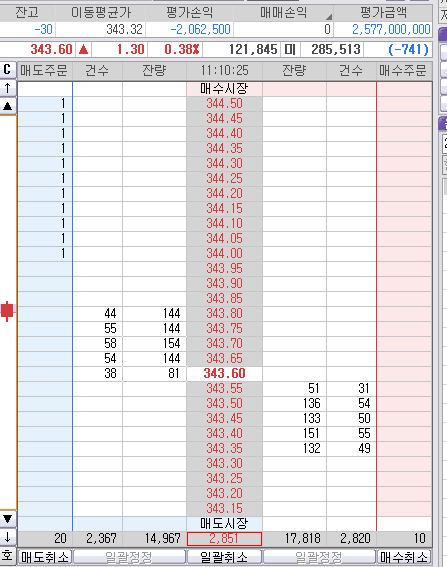Click the 호 button at bottom left
Viewport: 447px width, 567px height.
click(x=8, y=556)
